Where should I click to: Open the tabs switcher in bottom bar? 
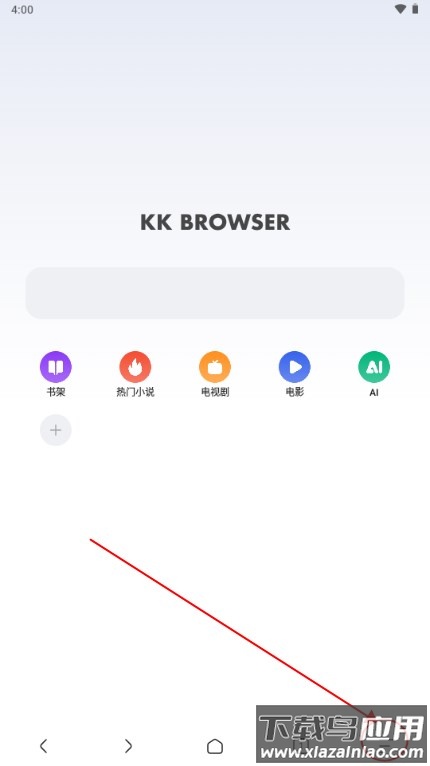[300, 746]
